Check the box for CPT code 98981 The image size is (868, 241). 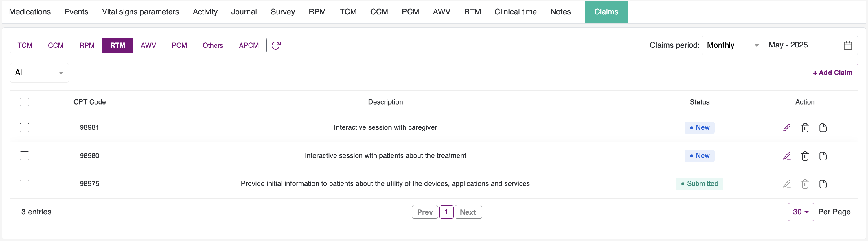coord(24,128)
